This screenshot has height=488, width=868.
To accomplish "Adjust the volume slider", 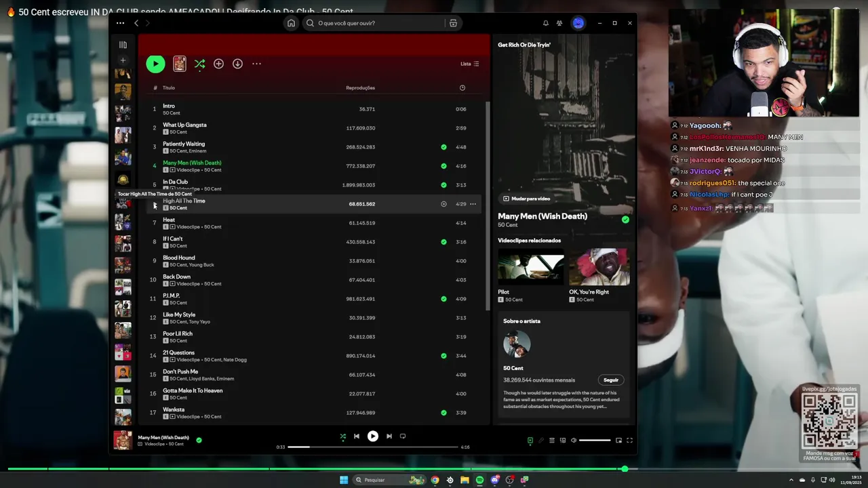I will (x=595, y=441).
